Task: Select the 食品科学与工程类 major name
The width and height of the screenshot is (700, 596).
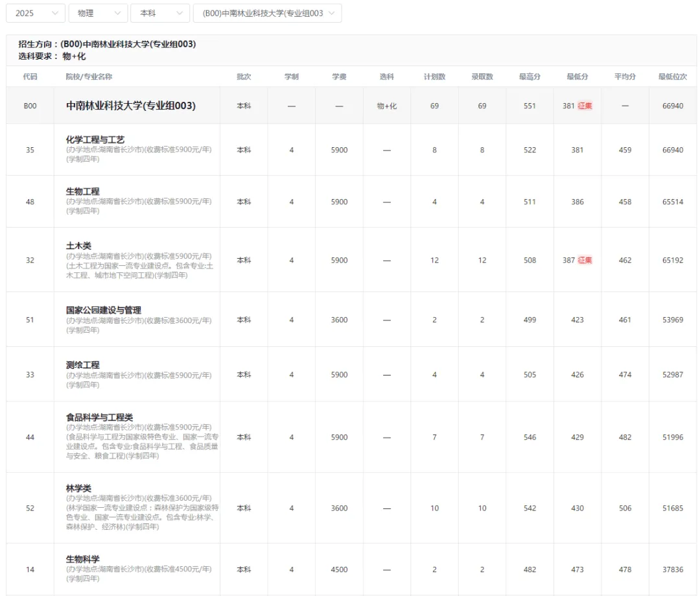Action: point(99,417)
